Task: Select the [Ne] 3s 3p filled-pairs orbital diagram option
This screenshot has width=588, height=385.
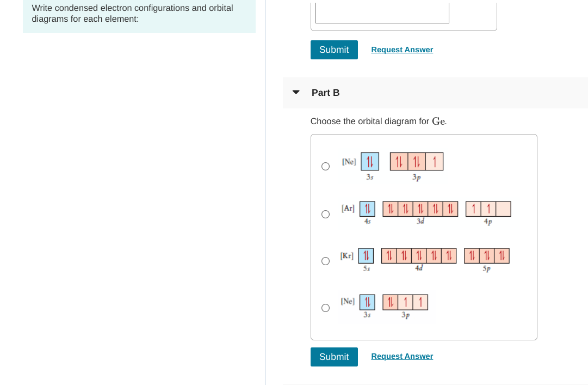Action: coord(325,166)
